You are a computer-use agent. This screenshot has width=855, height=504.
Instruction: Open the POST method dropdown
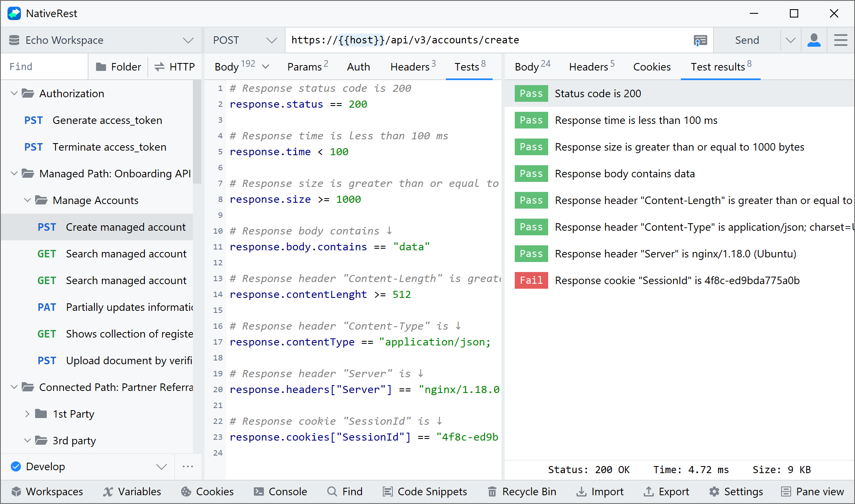[x=245, y=40]
